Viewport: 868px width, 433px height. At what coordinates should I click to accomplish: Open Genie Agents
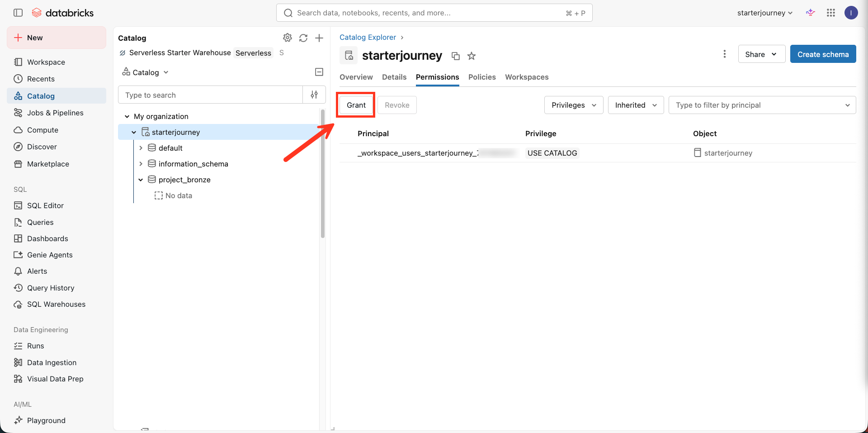point(57,255)
